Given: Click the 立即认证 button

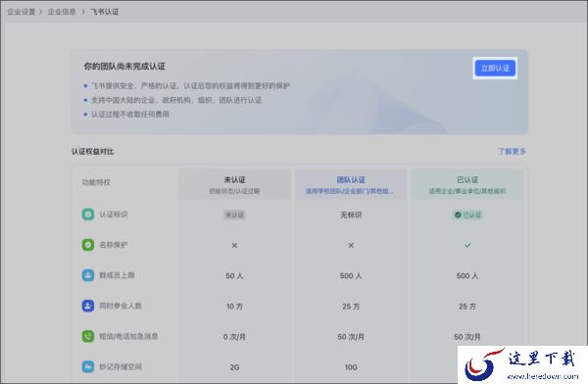Looking at the screenshot, I should (x=495, y=68).
